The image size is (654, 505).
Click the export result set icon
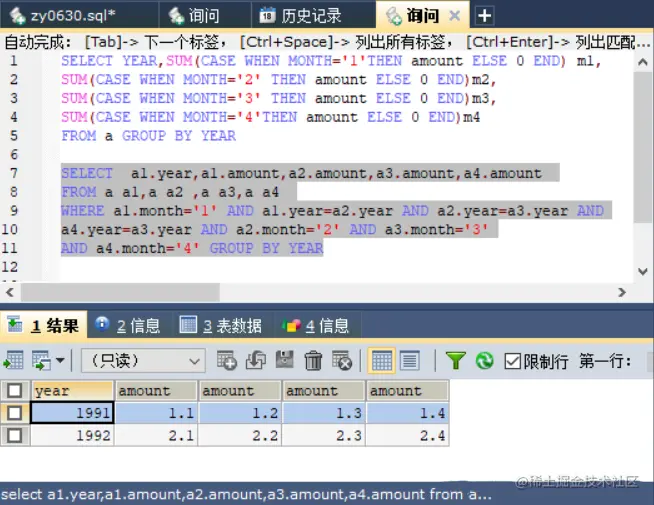(x=13, y=360)
